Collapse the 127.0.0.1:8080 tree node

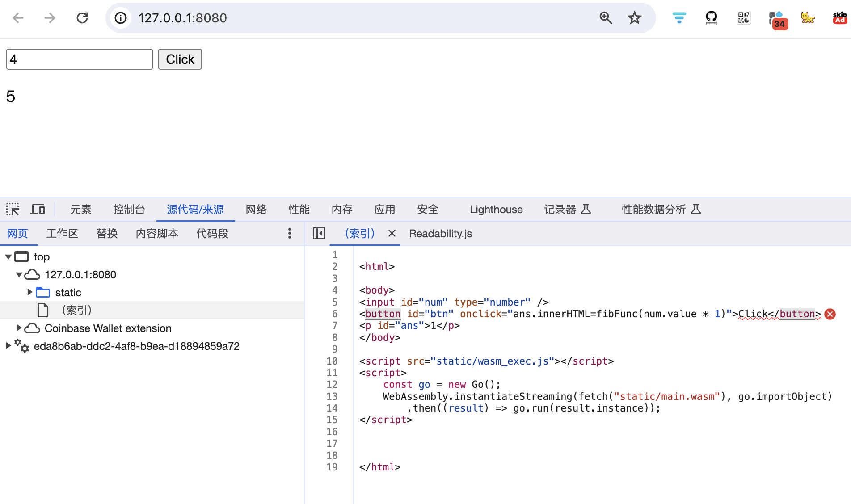(19, 274)
